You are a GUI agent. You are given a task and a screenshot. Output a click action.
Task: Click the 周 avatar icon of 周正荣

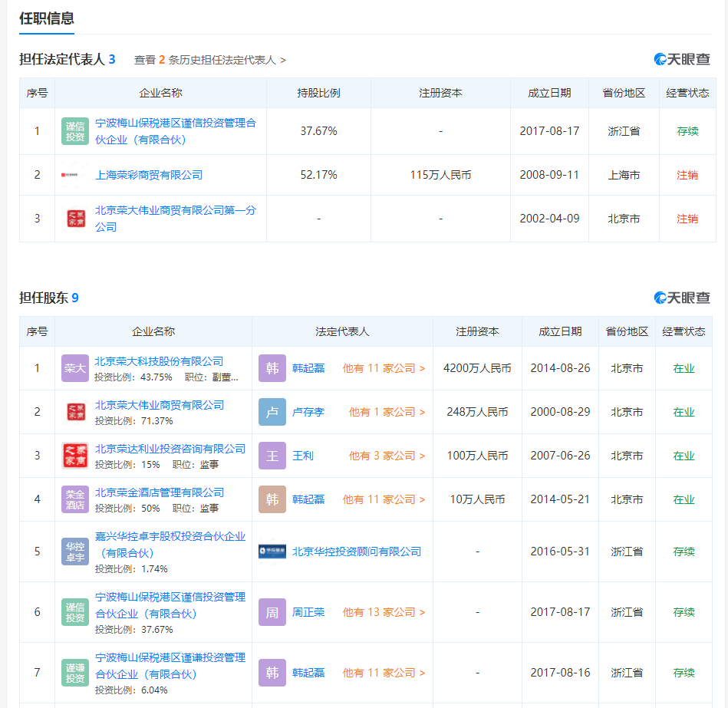pyautogui.click(x=272, y=611)
